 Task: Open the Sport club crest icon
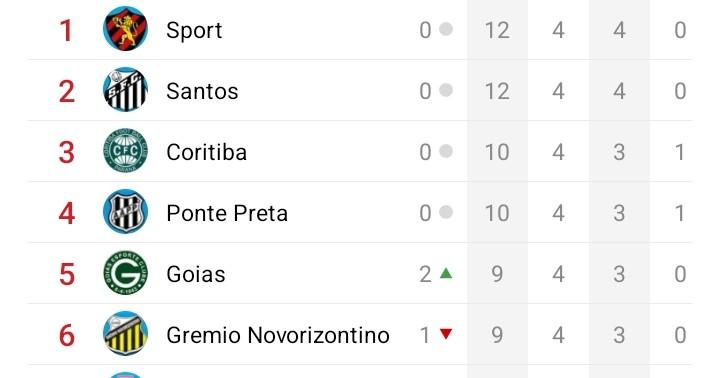[125, 28]
